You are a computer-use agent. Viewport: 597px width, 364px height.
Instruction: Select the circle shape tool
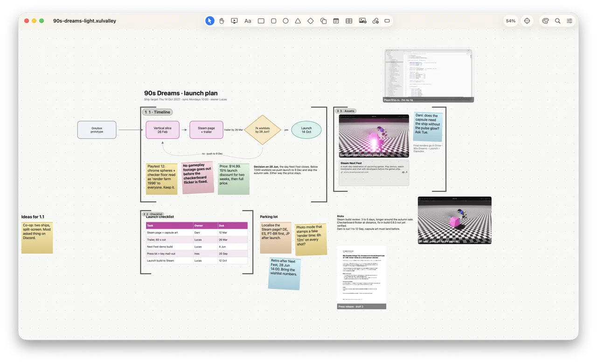(x=285, y=21)
